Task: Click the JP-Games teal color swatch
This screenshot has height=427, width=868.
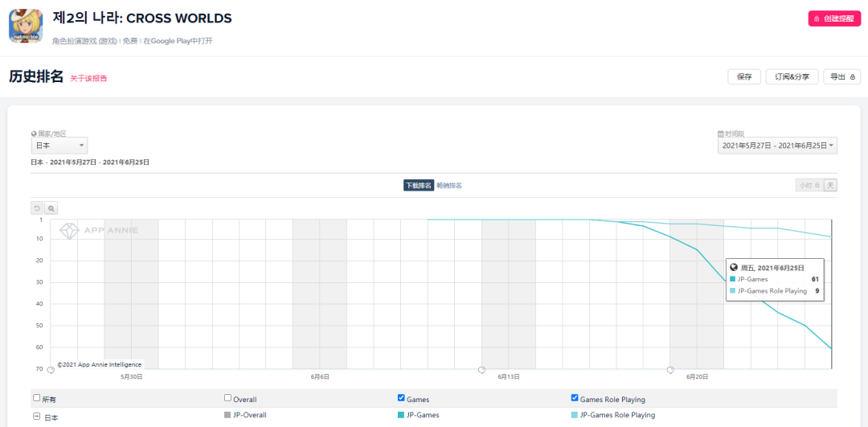Action: click(x=401, y=415)
